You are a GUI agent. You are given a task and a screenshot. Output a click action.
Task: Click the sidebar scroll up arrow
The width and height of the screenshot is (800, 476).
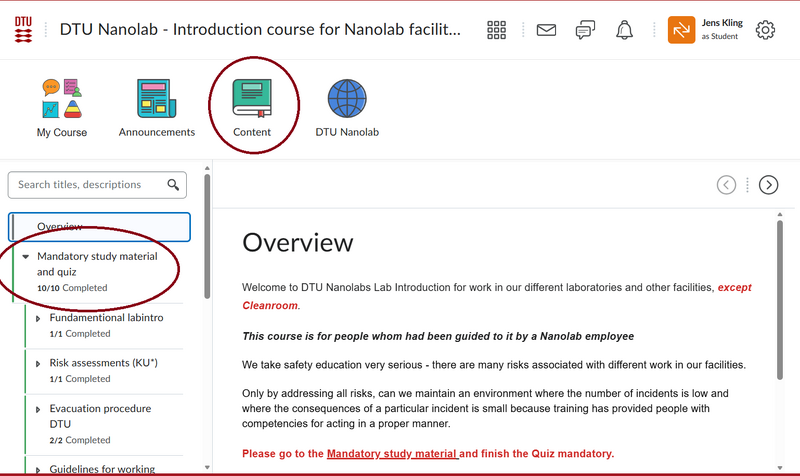pyautogui.click(x=207, y=168)
